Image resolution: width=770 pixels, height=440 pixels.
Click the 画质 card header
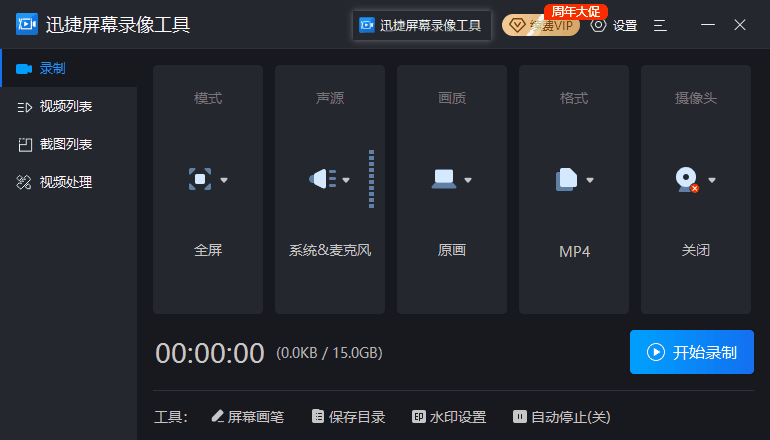pyautogui.click(x=452, y=98)
